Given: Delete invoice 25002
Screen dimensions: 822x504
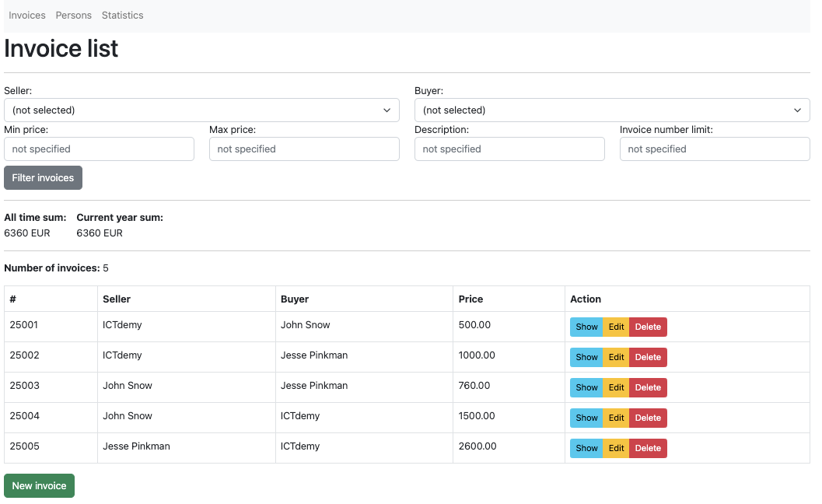Looking at the screenshot, I should pyautogui.click(x=648, y=358).
